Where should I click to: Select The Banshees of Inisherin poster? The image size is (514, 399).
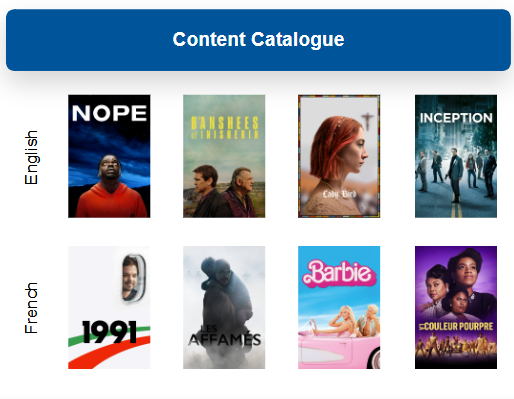224,156
